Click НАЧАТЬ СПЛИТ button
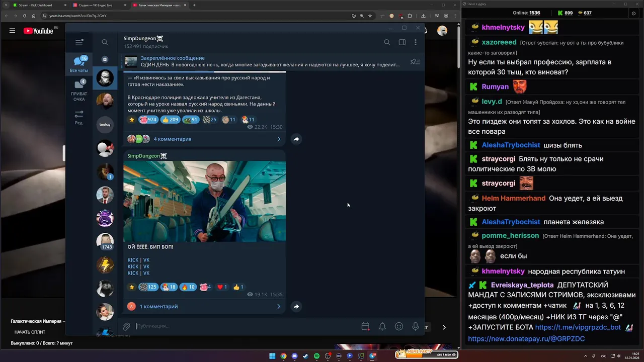 click(30, 332)
